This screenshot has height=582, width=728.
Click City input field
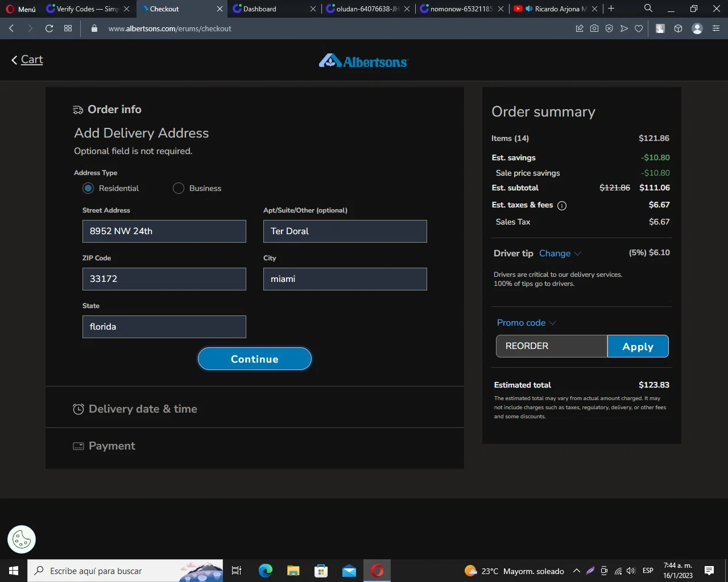(x=345, y=279)
